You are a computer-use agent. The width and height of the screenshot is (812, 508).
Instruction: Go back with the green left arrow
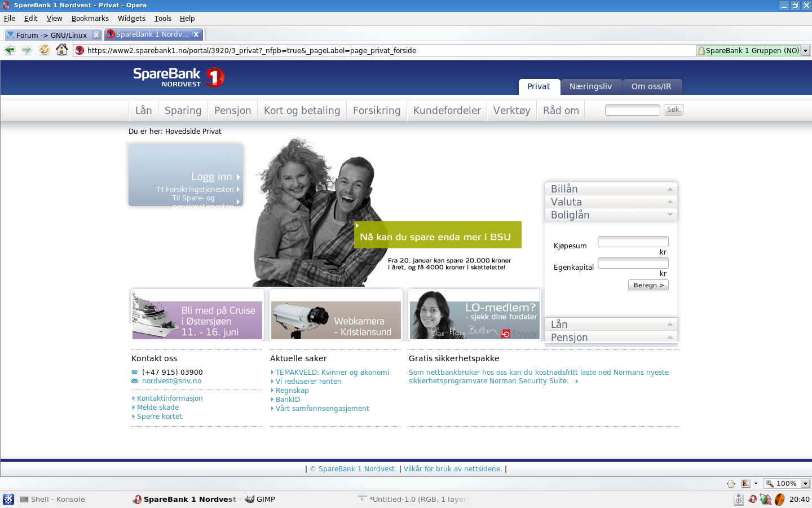click(10, 50)
